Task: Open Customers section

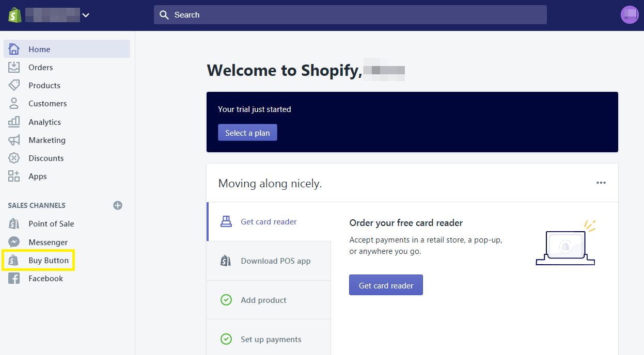Action: (x=48, y=104)
